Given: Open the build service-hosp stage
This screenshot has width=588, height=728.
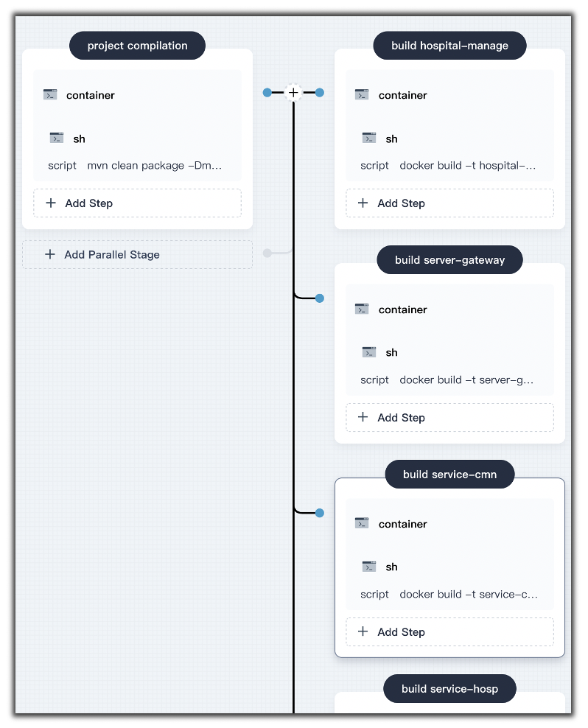Looking at the screenshot, I should click(x=449, y=688).
